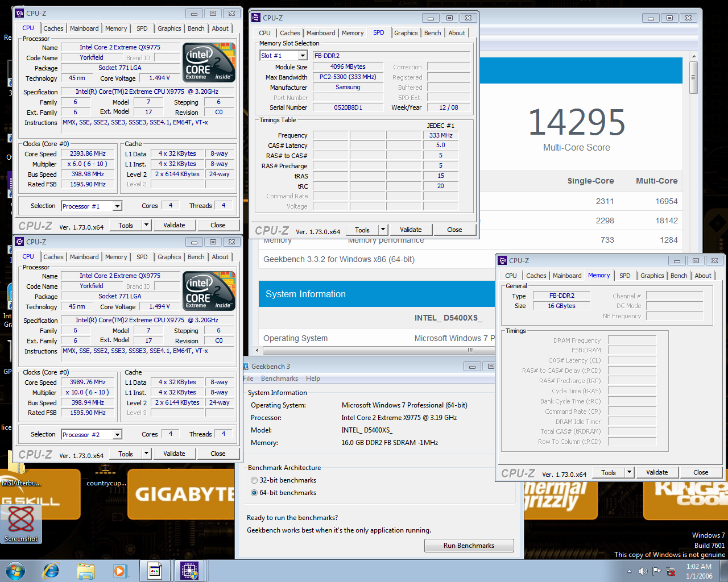Viewport: 728px width, 582px height.
Task: Switch to Caches tab in Processor #1 window
Action: click(53, 28)
